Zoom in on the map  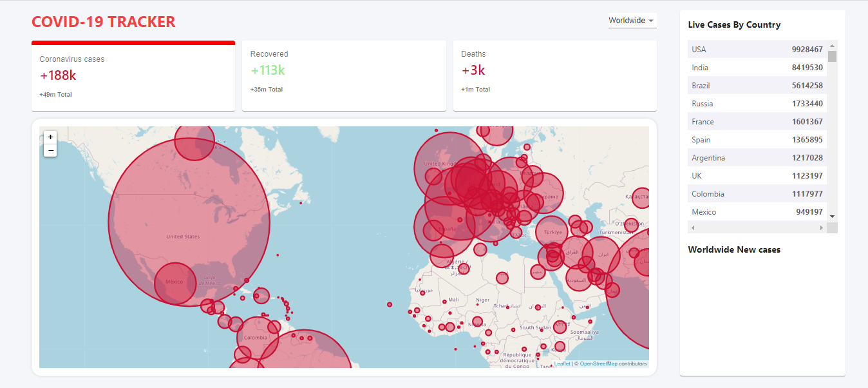pyautogui.click(x=50, y=137)
